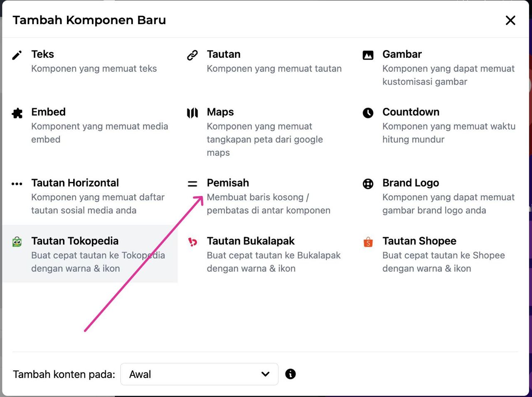
Task: Open the Awal position dropdown
Action: point(199,374)
